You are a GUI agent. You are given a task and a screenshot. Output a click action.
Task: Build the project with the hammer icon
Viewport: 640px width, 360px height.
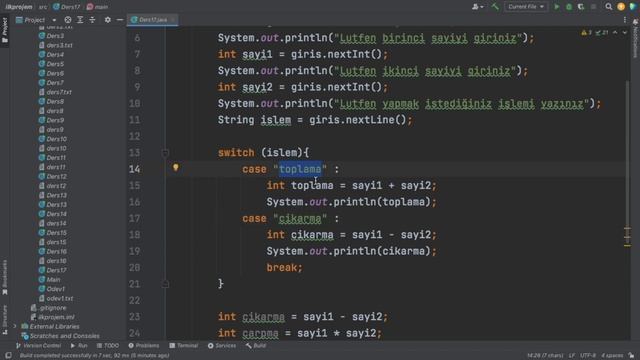click(x=495, y=7)
